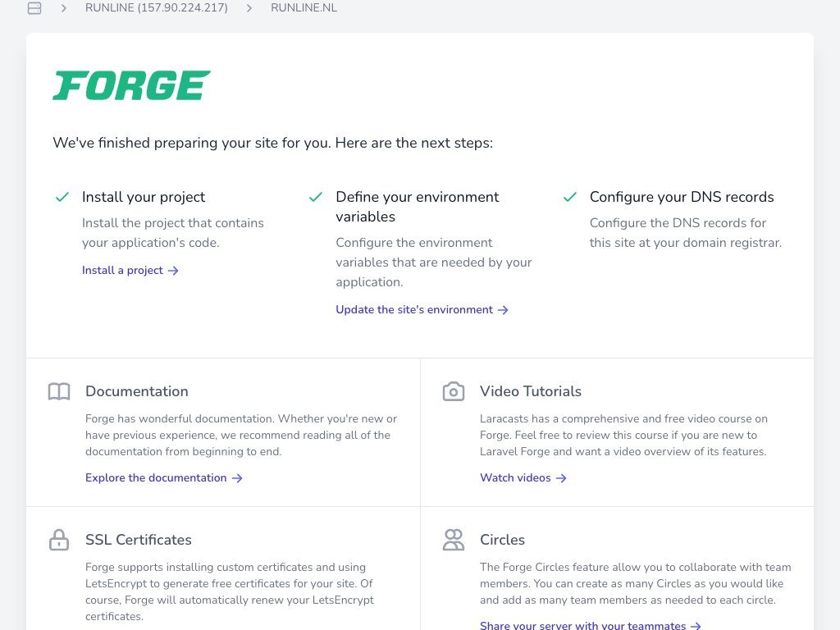The image size is (840, 630).
Task: Click the SSL Certificates heading
Action: (139, 540)
